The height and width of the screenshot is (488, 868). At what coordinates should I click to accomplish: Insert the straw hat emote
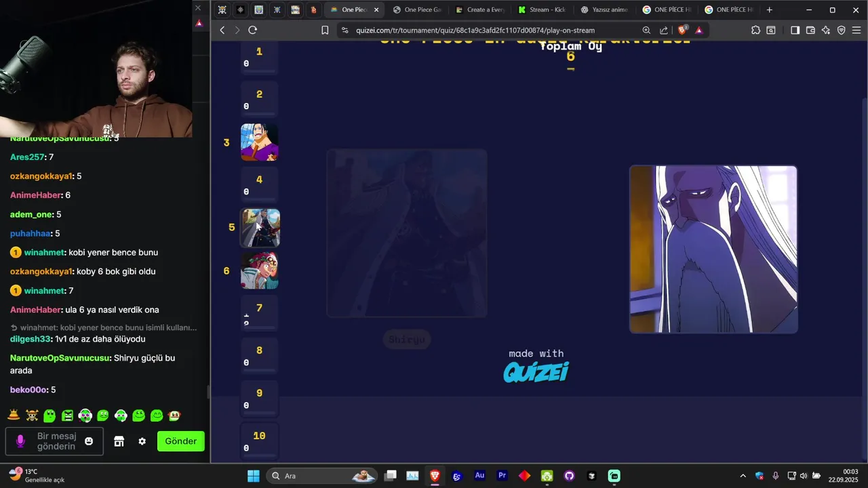click(14, 415)
